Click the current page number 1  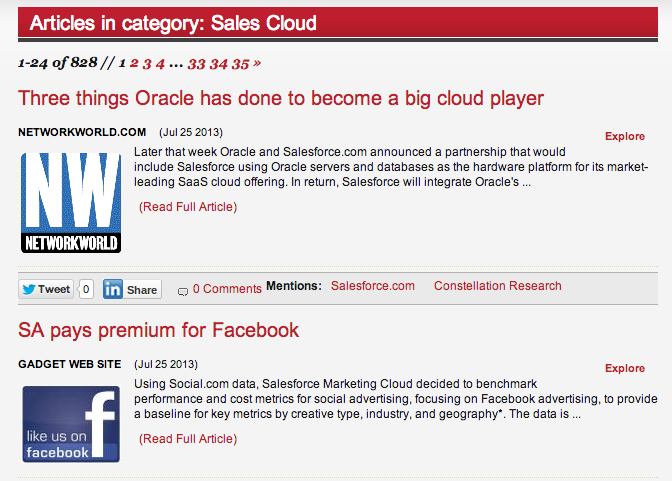pyautogui.click(x=122, y=63)
